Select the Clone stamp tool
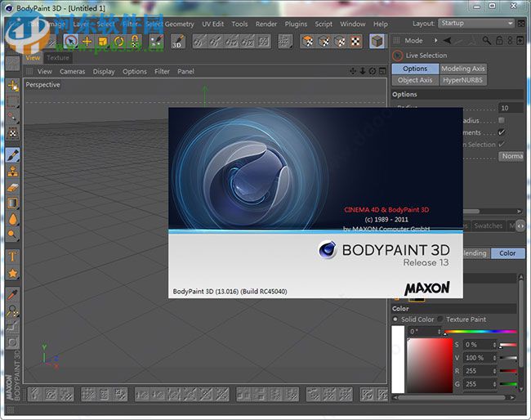This screenshot has width=531, height=420. click(x=13, y=171)
